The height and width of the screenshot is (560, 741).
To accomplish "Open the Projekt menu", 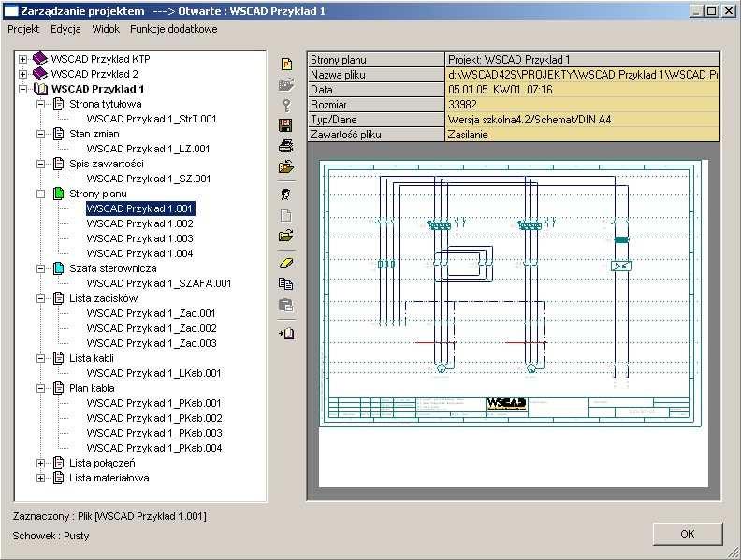I will tap(23, 29).
